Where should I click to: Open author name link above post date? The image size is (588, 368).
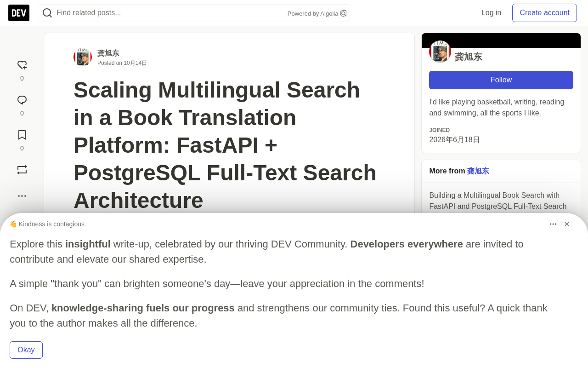tap(108, 53)
